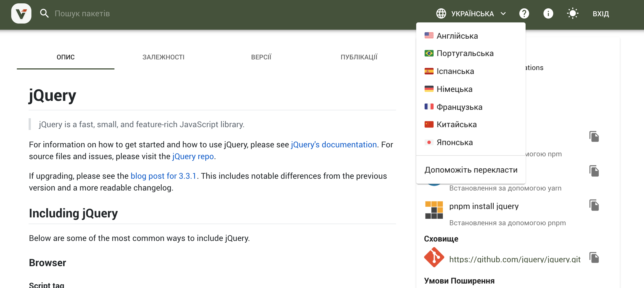Select Японська language option

pos(471,142)
